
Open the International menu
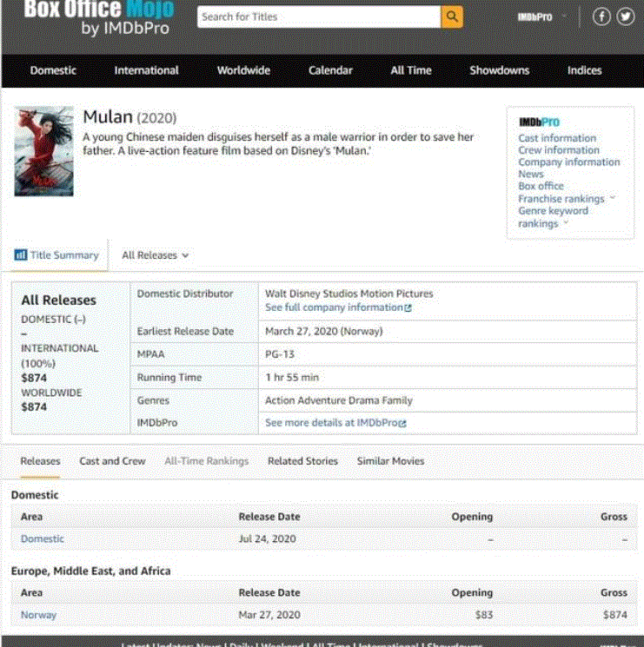(146, 70)
